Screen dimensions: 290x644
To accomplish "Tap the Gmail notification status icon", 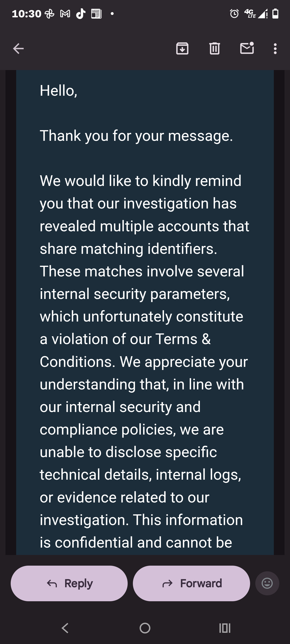I will coord(65,14).
